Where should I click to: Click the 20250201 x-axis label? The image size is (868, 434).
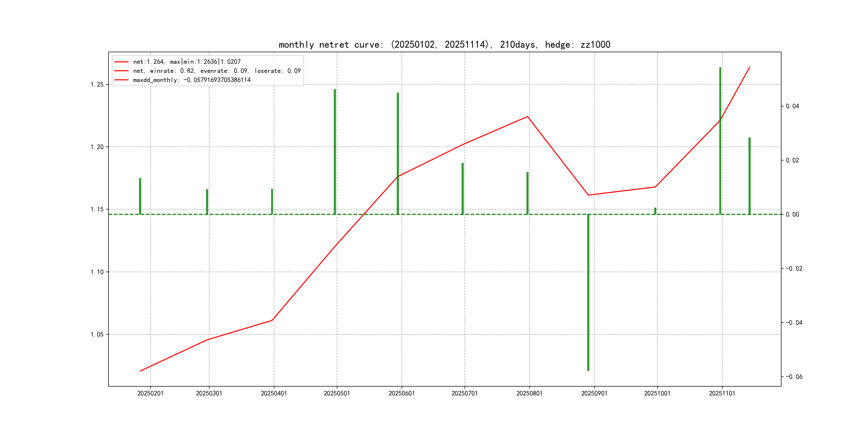(x=150, y=393)
